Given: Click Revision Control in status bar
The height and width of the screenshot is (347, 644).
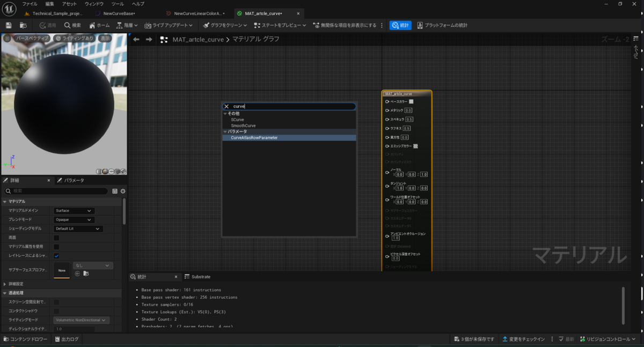Looking at the screenshot, I should (608, 339).
